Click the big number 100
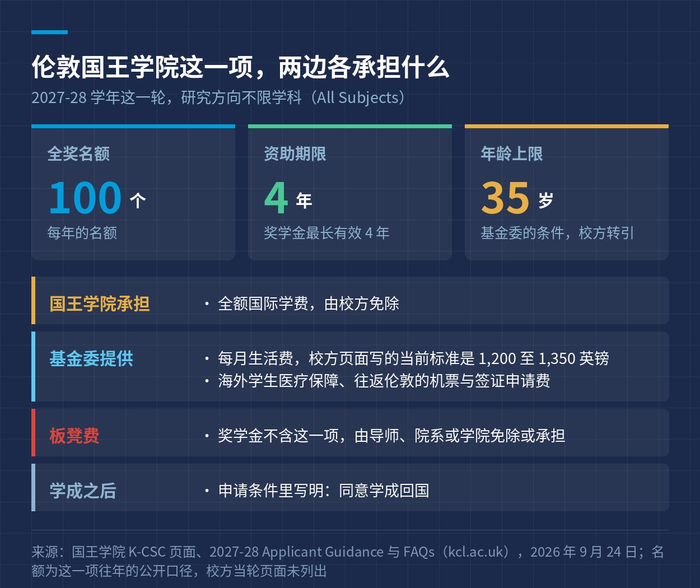This screenshot has height=588, width=700. (x=85, y=198)
